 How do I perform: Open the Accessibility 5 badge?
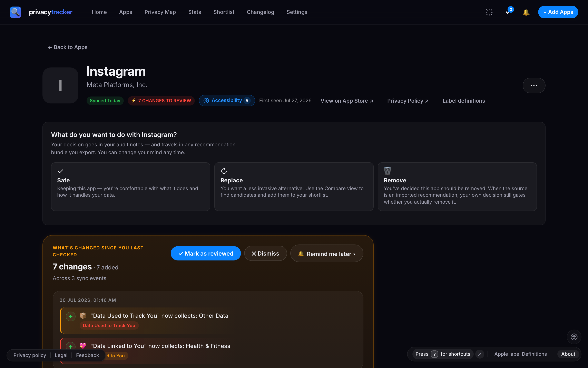[227, 101]
